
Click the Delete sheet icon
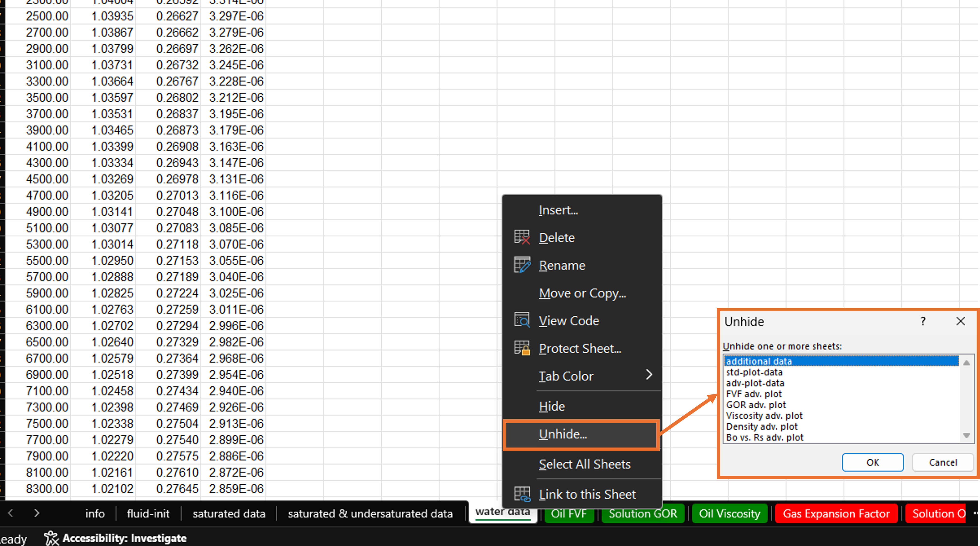coord(521,237)
